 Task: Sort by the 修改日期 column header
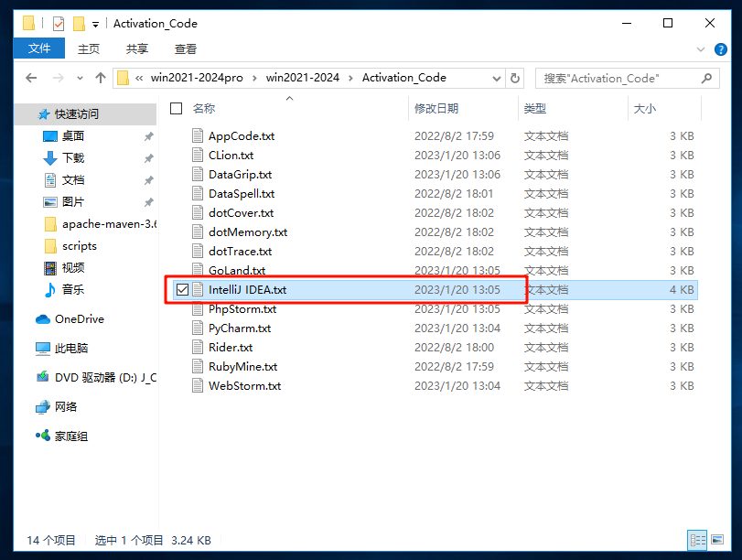pos(436,108)
